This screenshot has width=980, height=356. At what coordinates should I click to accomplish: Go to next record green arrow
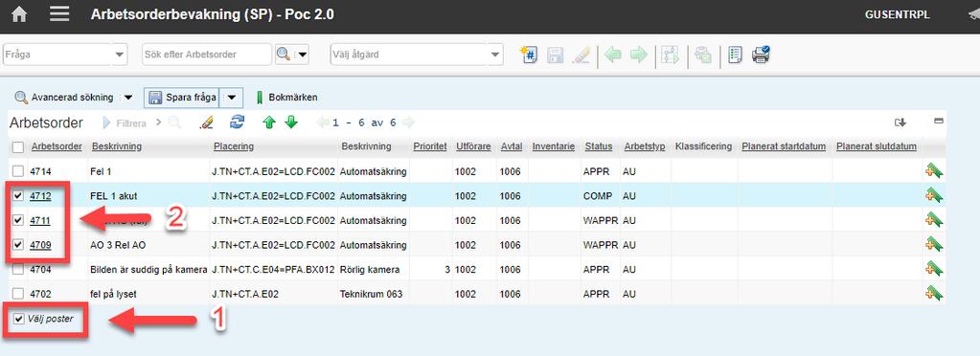(x=638, y=55)
